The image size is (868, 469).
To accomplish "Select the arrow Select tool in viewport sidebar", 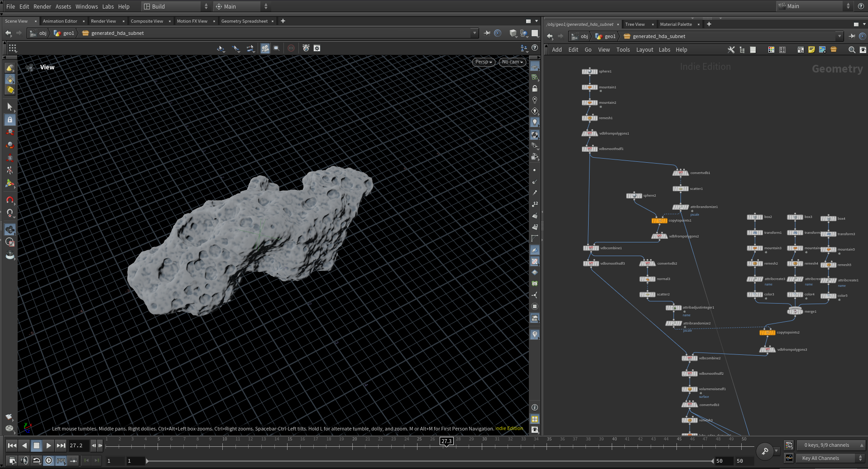I will (x=10, y=107).
